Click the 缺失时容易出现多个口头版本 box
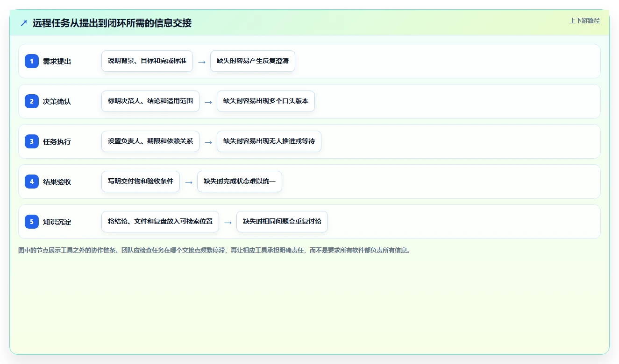The height and width of the screenshot is (364, 619). point(266,101)
